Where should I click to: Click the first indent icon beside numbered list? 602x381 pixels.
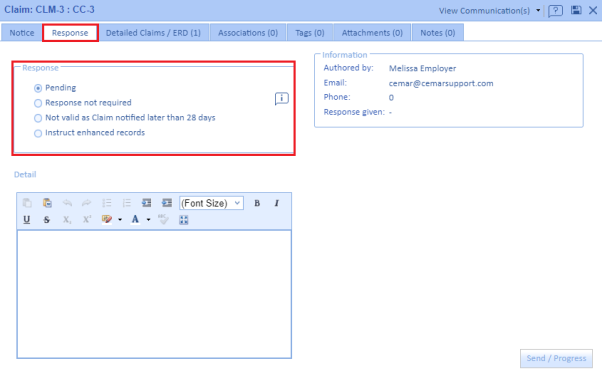pyautogui.click(x=146, y=203)
